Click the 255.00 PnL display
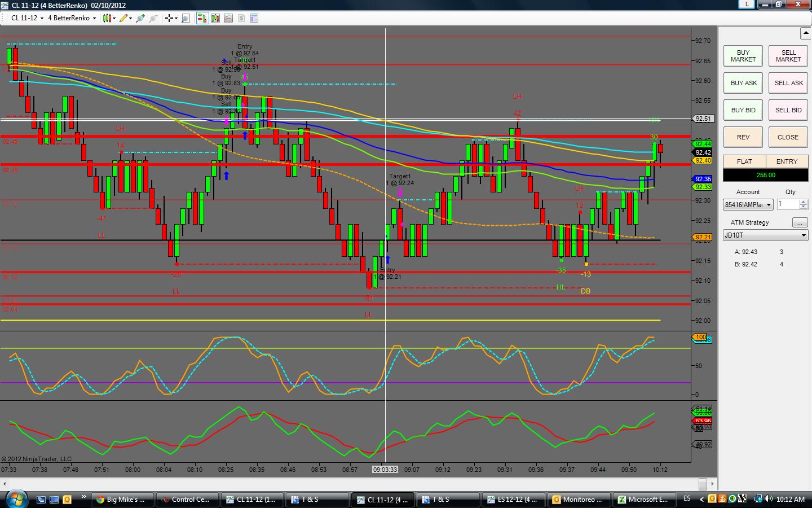 pyautogui.click(x=765, y=175)
